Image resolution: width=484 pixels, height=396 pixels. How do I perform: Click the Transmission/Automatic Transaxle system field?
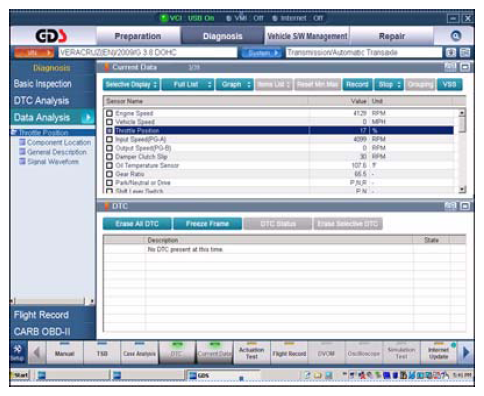(x=364, y=53)
